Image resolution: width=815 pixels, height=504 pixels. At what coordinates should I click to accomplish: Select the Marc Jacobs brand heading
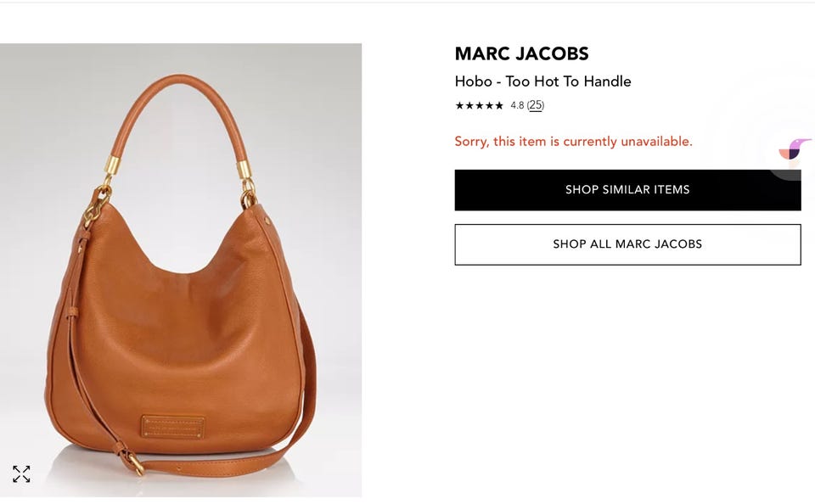coord(522,53)
